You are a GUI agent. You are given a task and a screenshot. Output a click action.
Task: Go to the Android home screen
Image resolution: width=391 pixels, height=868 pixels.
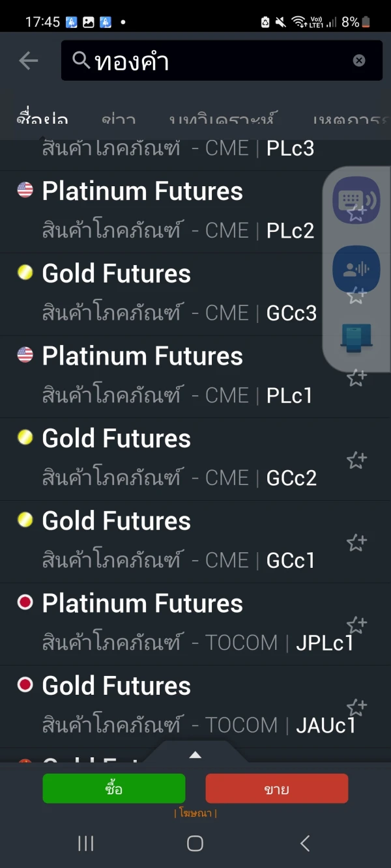[x=195, y=843]
